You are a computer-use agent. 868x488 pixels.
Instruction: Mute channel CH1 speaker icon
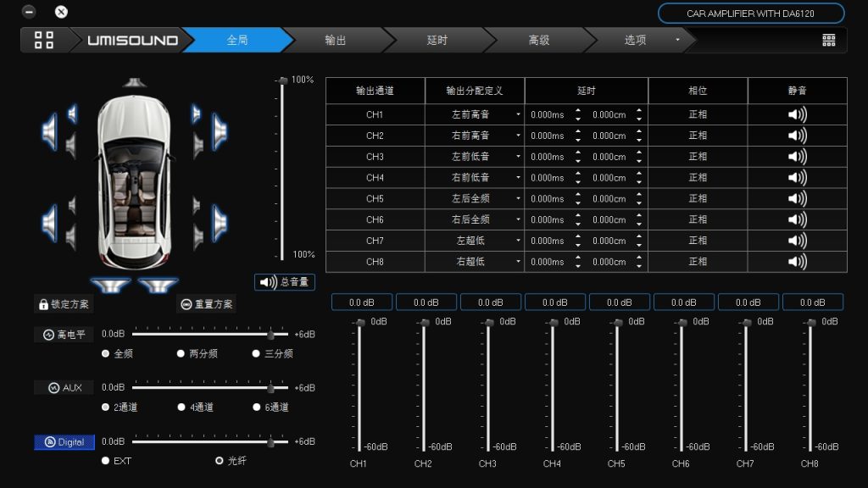point(797,114)
